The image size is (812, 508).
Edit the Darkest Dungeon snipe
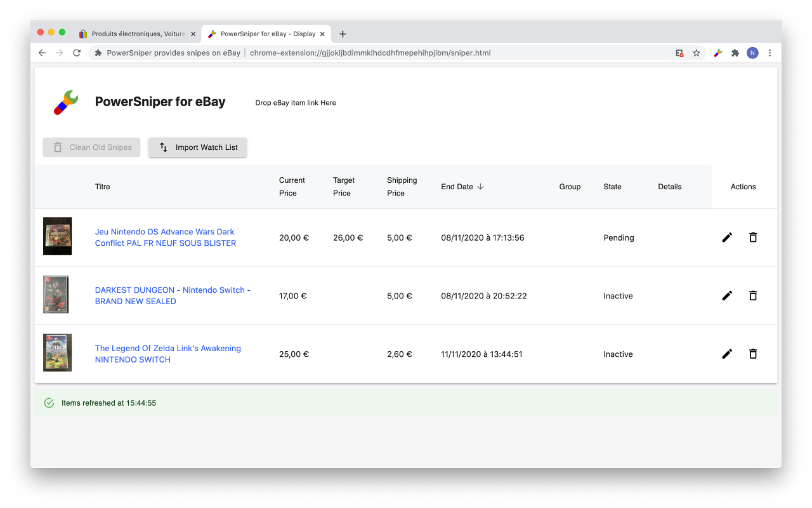click(727, 296)
